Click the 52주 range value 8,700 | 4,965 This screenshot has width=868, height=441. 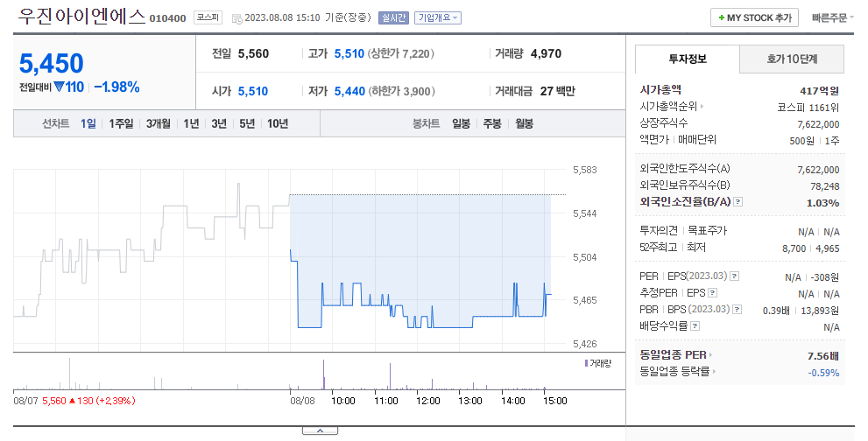810,248
